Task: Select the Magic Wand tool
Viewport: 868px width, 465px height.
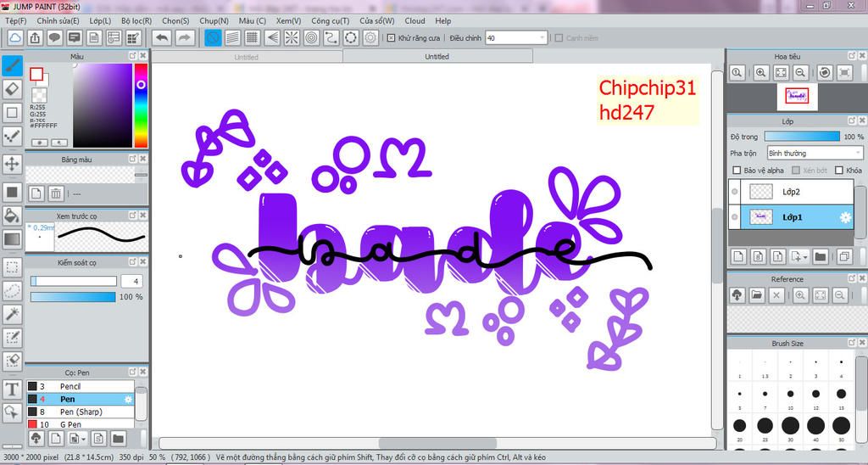Action: point(12,314)
